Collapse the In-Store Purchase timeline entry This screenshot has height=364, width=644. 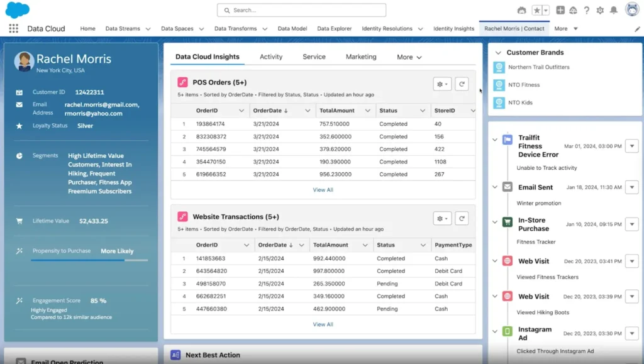tap(495, 222)
